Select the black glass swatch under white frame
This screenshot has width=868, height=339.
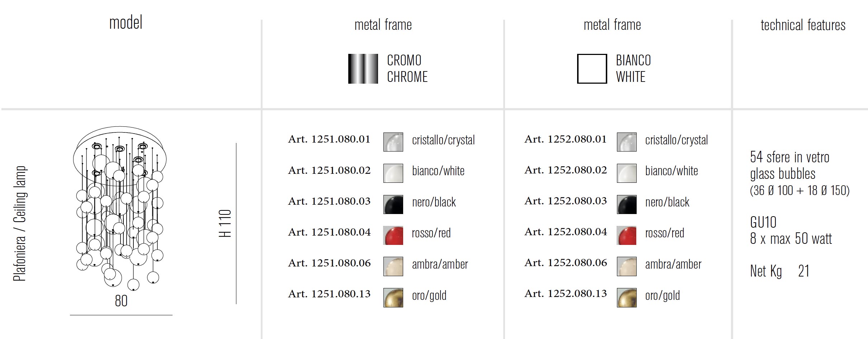point(627,204)
